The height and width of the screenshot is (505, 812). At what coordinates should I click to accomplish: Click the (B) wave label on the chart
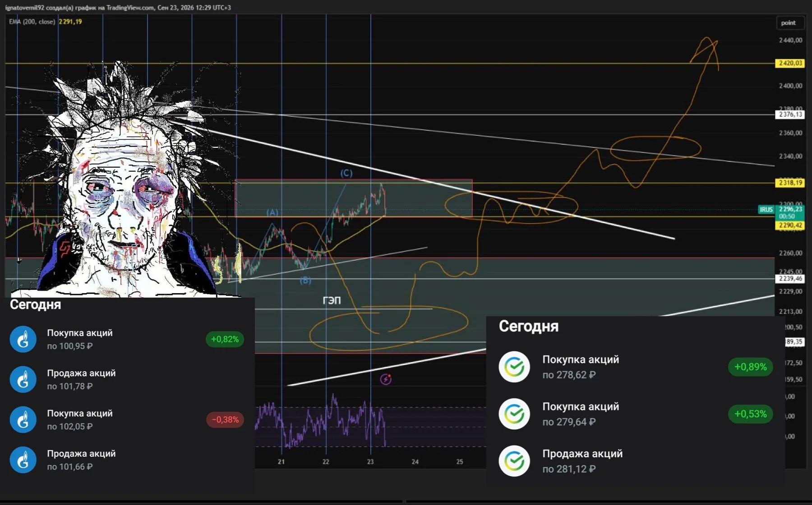pyautogui.click(x=305, y=280)
